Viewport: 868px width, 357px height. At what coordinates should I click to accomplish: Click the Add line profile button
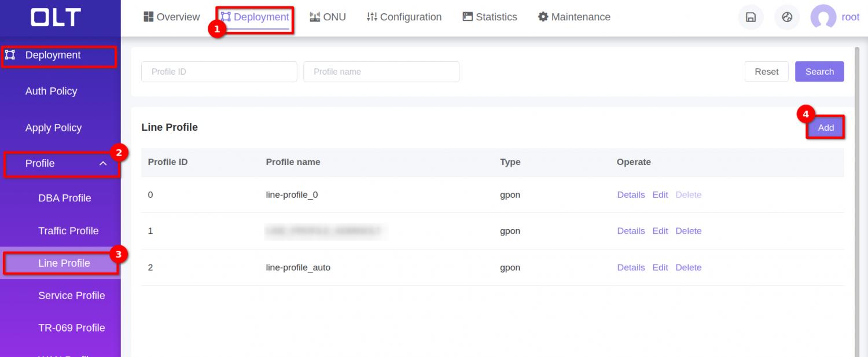(825, 128)
